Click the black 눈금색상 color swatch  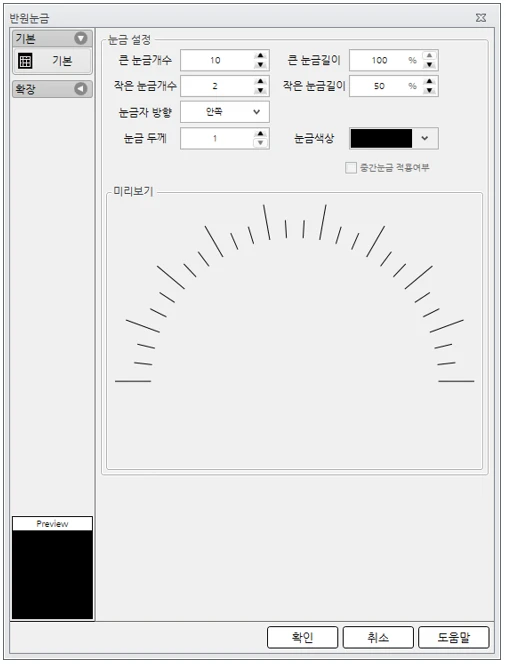point(382,138)
